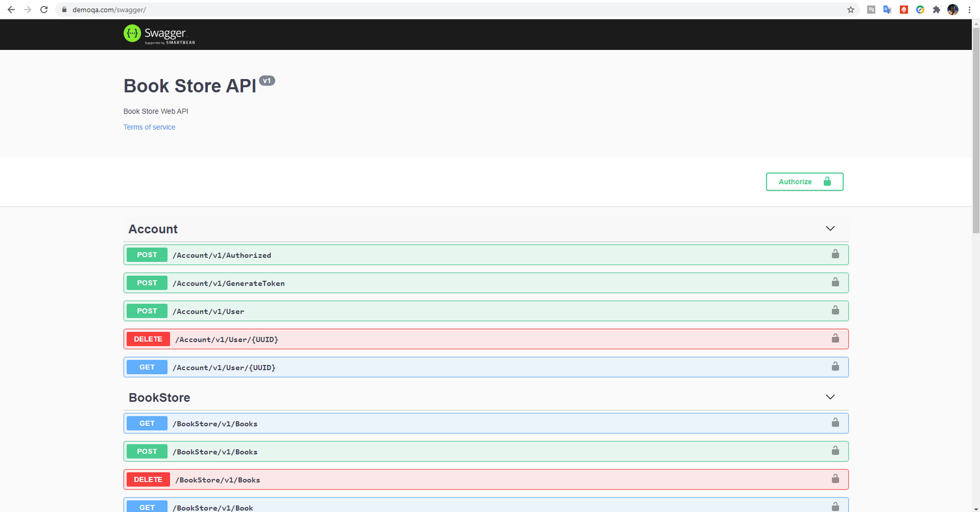Image resolution: width=980 pixels, height=512 pixels.
Task: Open the Extensions puzzle menu
Action: [x=937, y=10]
